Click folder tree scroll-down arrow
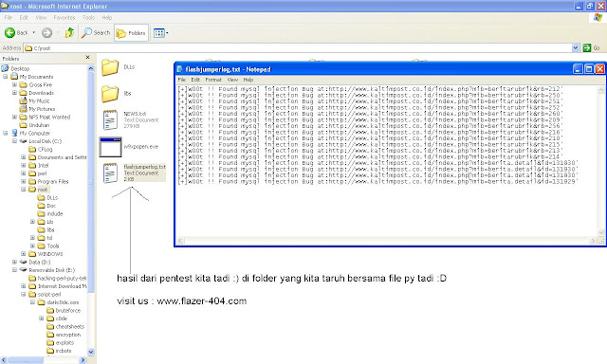Screen dimensions: 607x364 pos(91,352)
